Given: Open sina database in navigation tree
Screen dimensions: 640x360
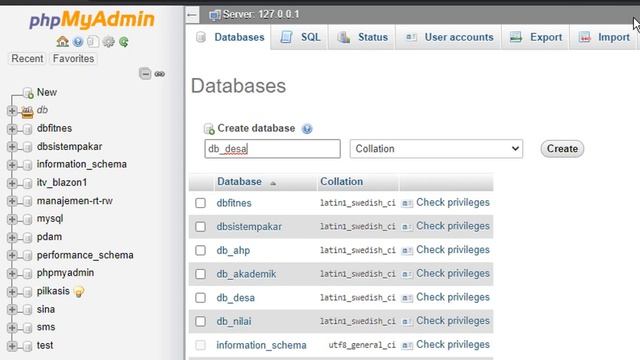Looking at the screenshot, I should click(x=46, y=309).
